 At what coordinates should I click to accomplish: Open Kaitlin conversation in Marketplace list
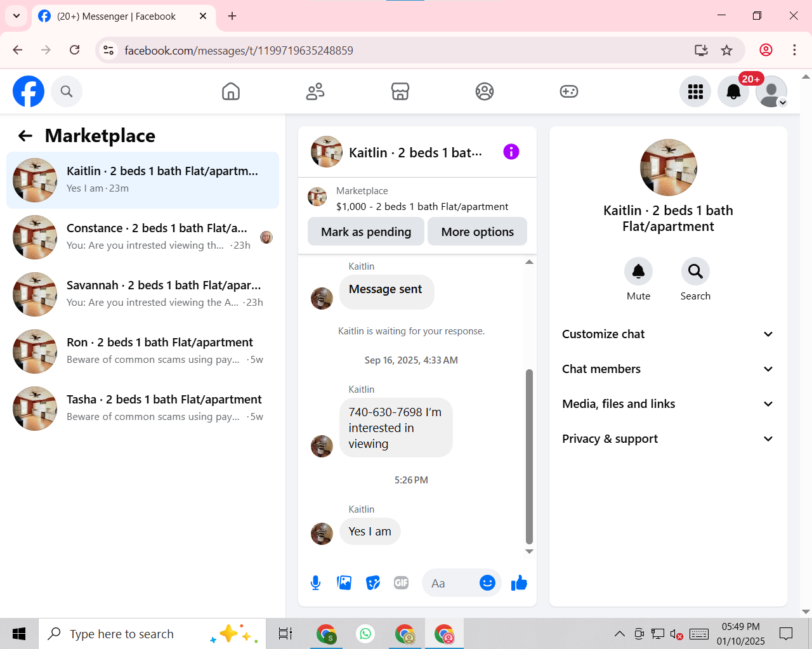coord(143,180)
